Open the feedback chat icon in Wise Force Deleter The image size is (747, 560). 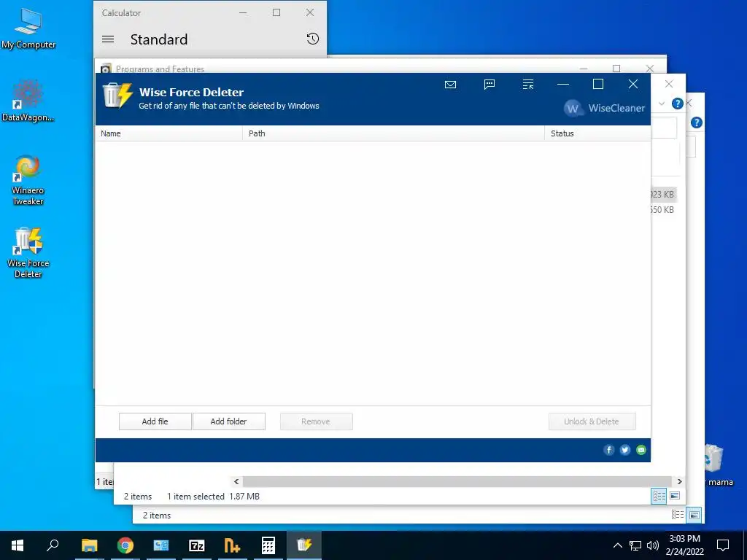(489, 85)
